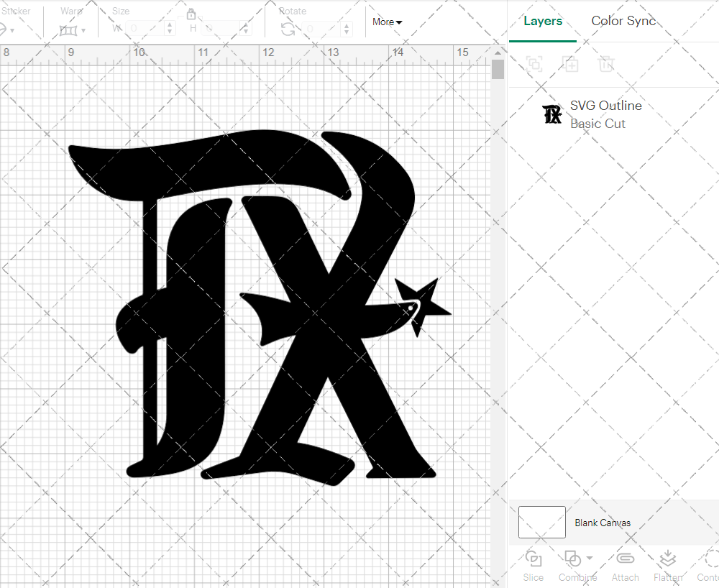Click the Rotate icon in the toolbar
This screenshot has height=588, width=719.
tap(288, 29)
